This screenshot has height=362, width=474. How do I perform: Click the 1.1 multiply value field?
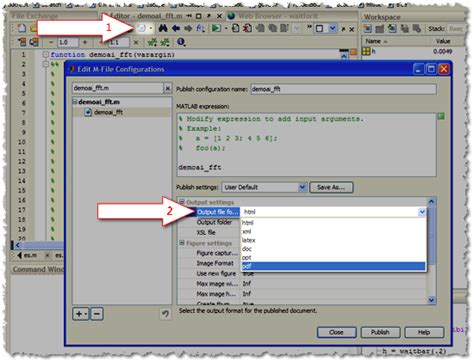point(119,42)
